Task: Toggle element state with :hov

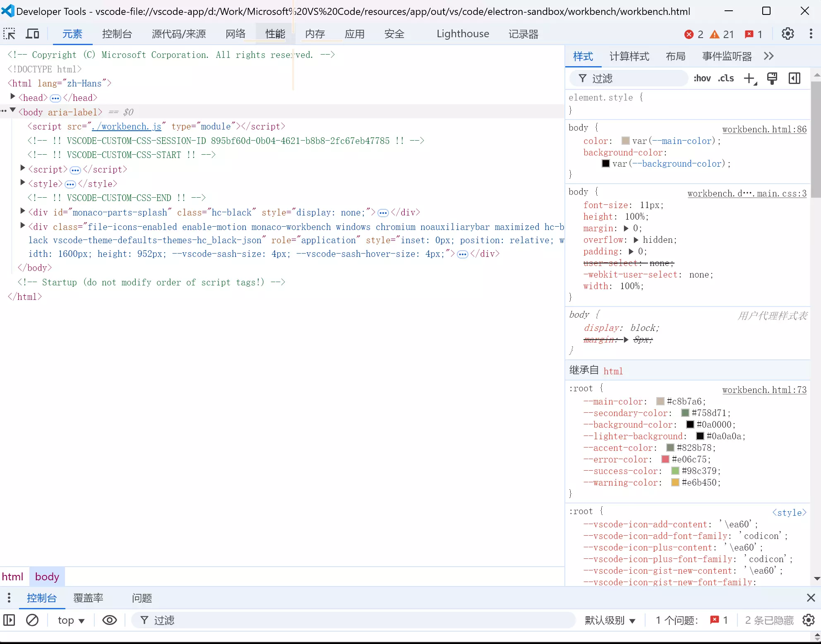Action: coord(702,78)
